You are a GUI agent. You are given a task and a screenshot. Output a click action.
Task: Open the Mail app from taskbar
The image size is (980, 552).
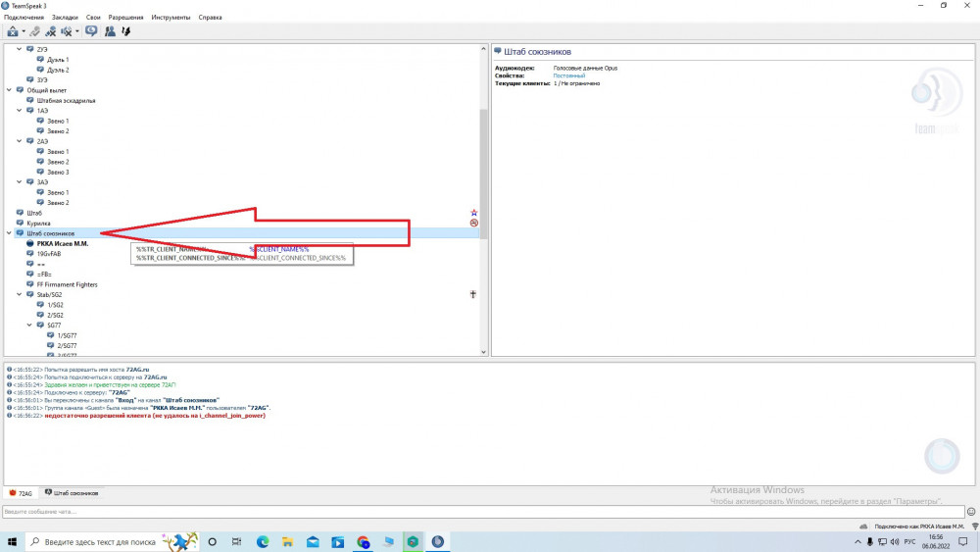313,542
